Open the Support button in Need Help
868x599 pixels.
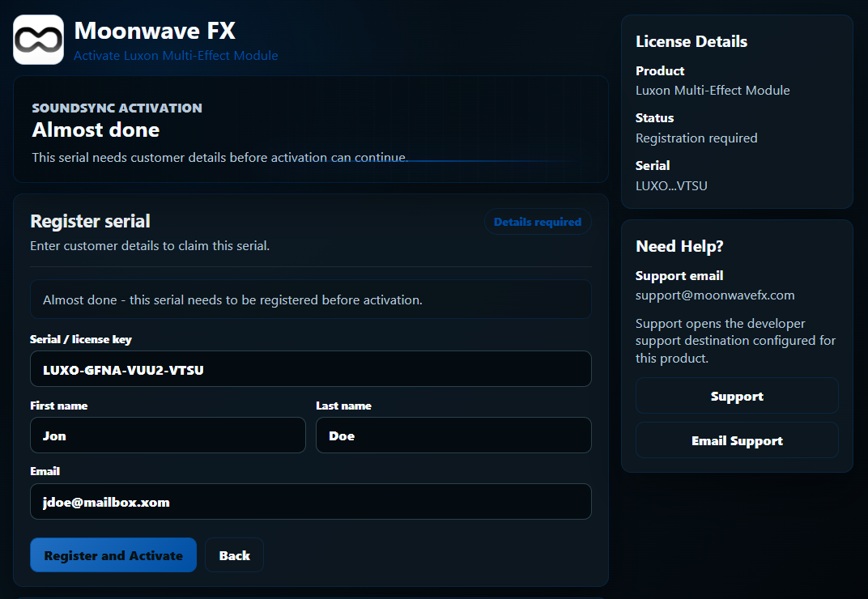pos(737,395)
